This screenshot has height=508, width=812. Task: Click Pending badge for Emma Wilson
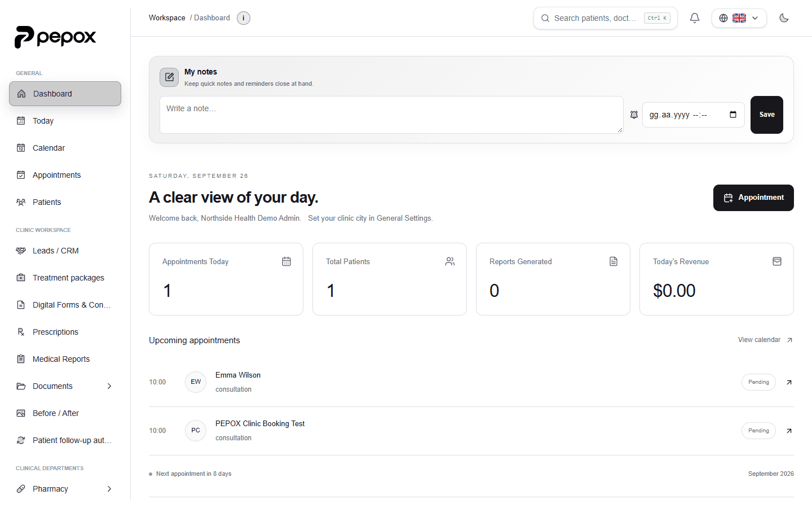coord(758,382)
